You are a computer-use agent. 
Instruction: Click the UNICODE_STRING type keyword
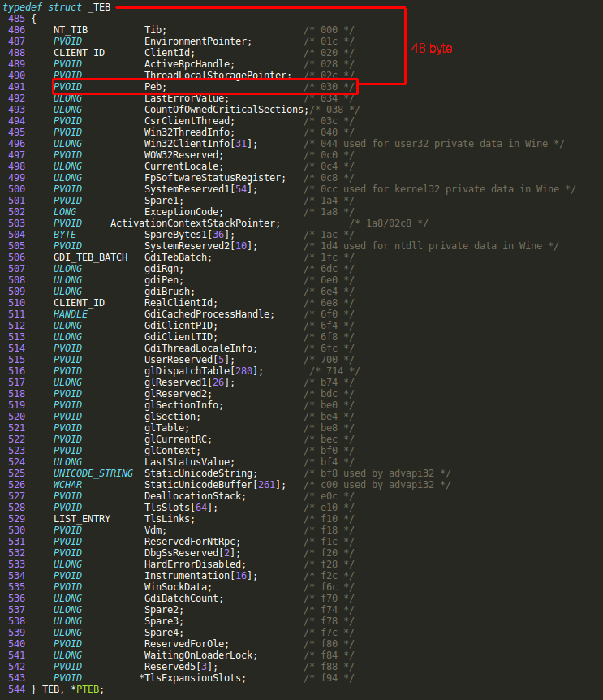tap(93, 473)
